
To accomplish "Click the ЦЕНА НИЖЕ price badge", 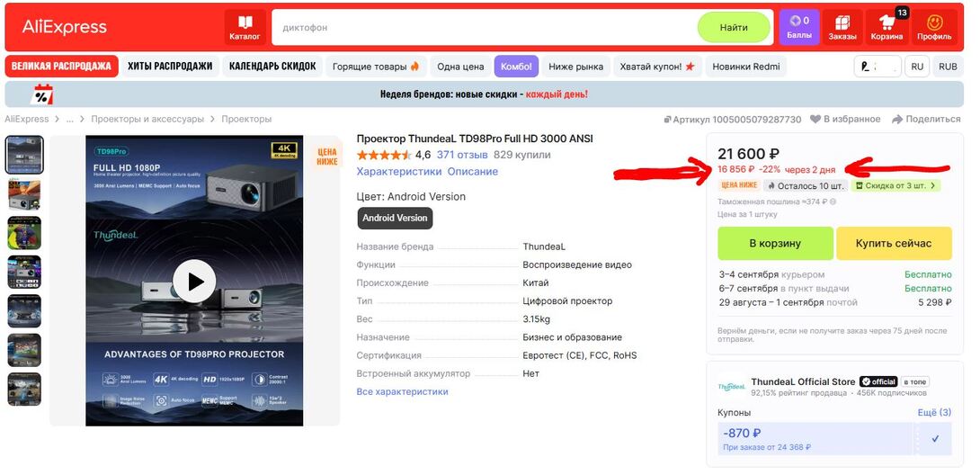I will tap(739, 185).
